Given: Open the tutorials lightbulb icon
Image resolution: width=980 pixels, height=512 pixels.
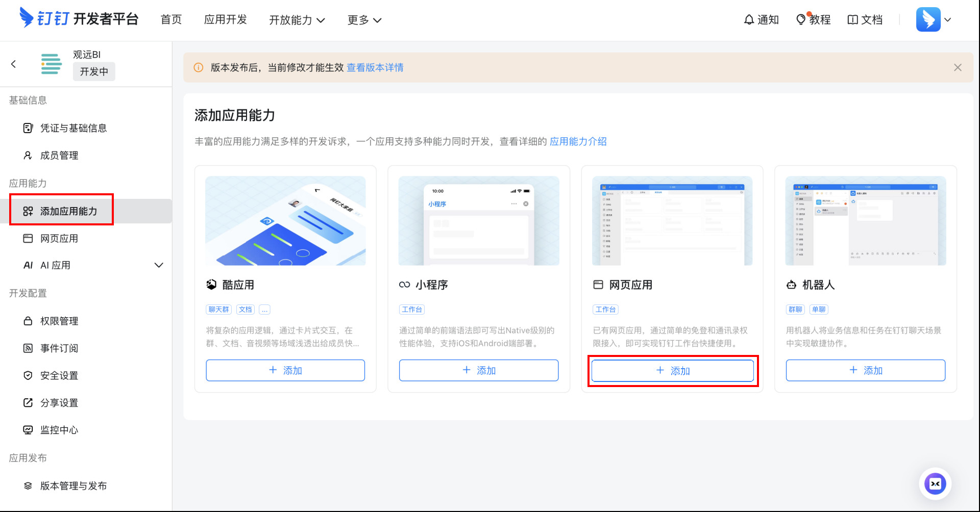Looking at the screenshot, I should pos(801,20).
